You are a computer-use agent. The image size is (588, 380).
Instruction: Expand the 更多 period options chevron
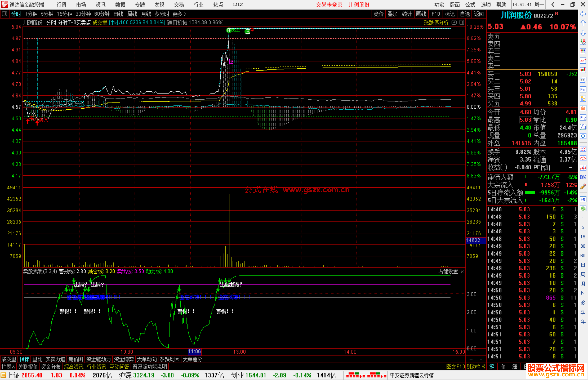point(185,14)
